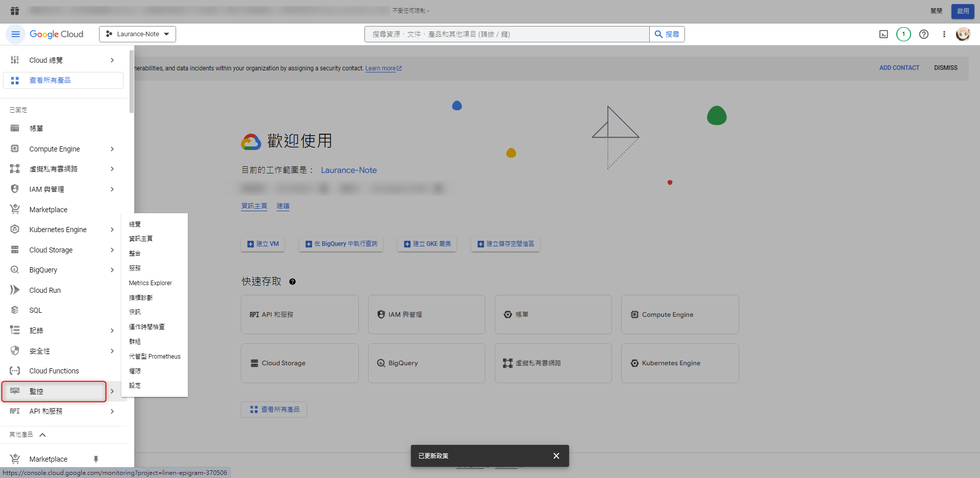This screenshot has height=478, width=980.
Task: Open notifications badge showing 1
Action: 903,34
